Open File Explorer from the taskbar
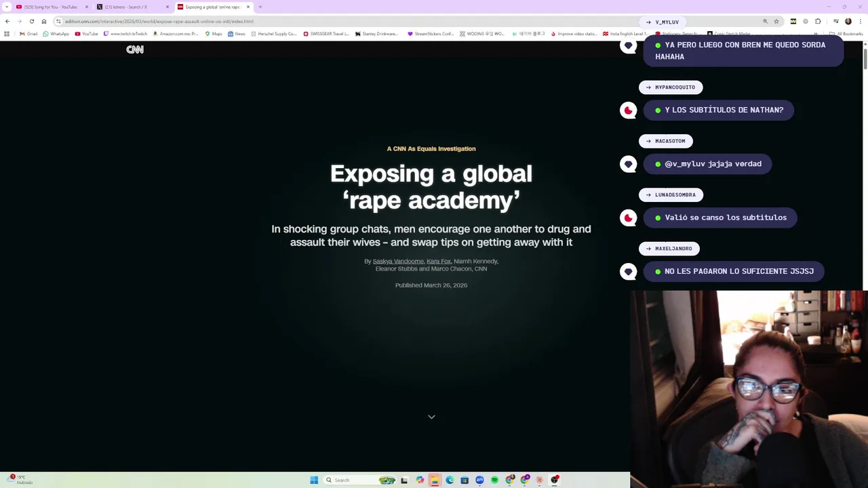 (435, 480)
